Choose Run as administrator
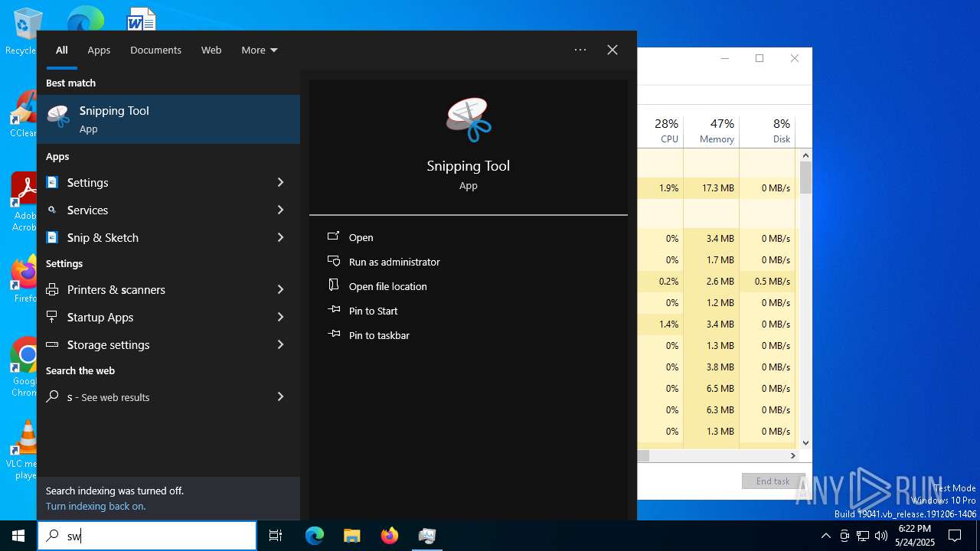Viewport: 980px width, 551px height. coord(394,262)
